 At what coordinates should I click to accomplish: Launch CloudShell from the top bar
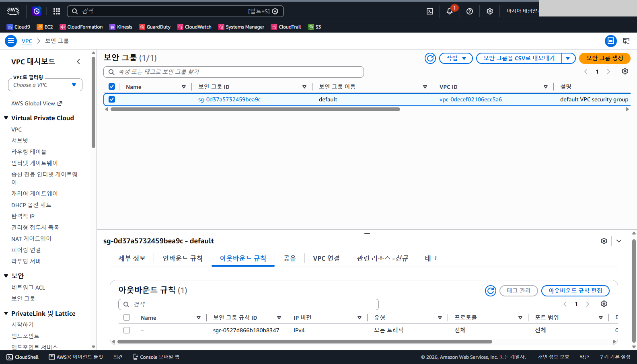[430, 11]
